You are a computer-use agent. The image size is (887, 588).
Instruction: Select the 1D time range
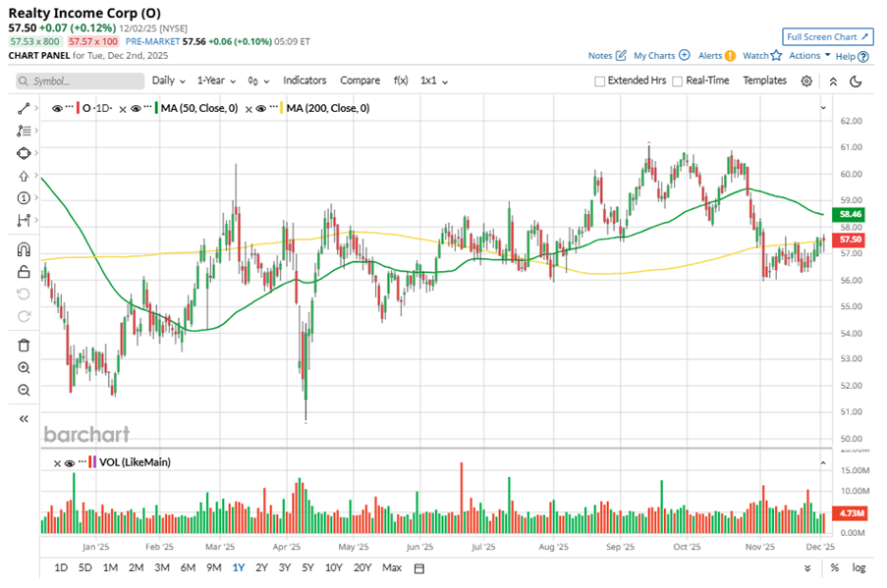(61, 567)
